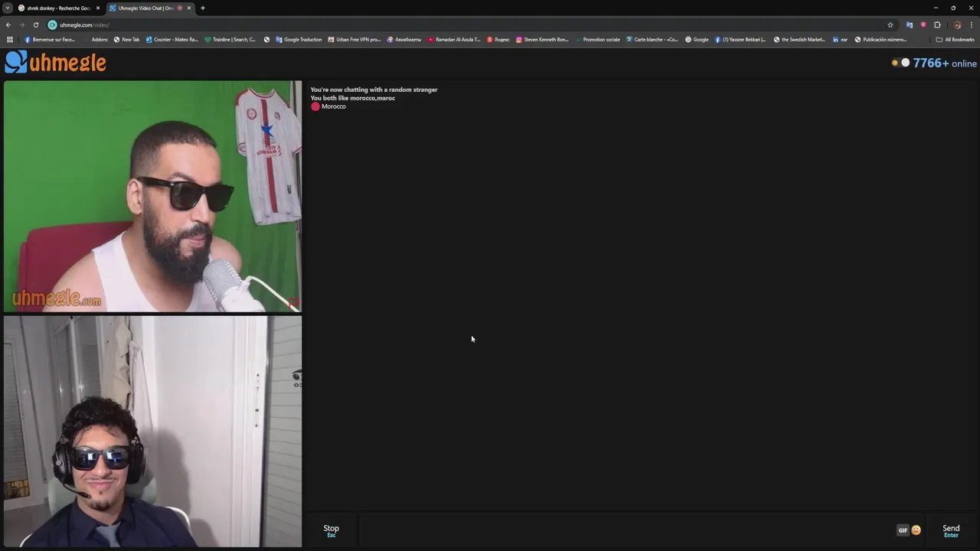This screenshot has width=980, height=551.
Task: Close the Uhmegle Video Chat tab
Action: (189, 8)
